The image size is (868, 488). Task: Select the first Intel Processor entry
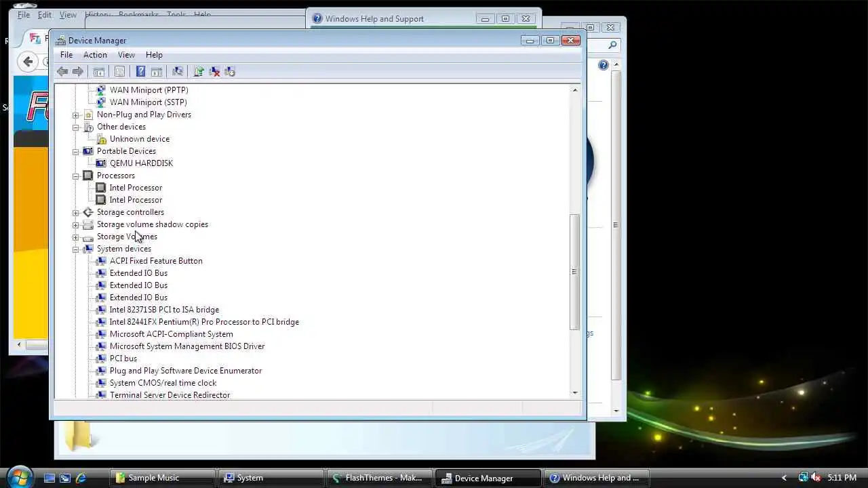(136, 188)
